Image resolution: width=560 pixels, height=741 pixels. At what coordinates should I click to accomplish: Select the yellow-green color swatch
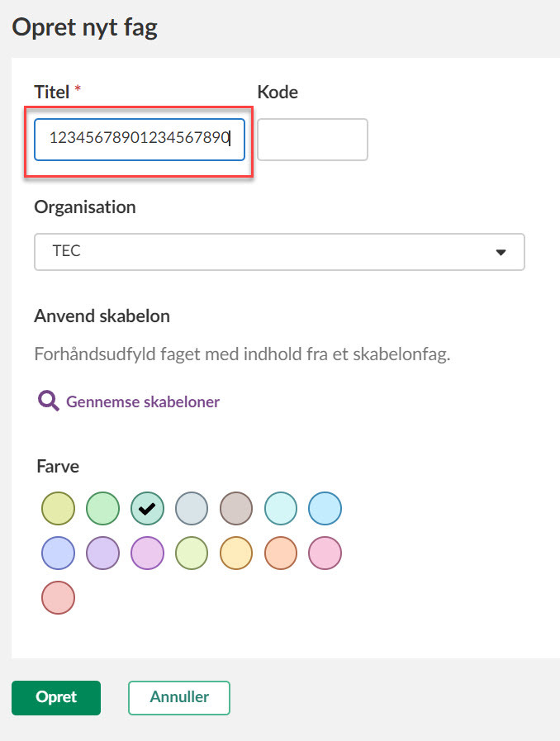click(59, 509)
